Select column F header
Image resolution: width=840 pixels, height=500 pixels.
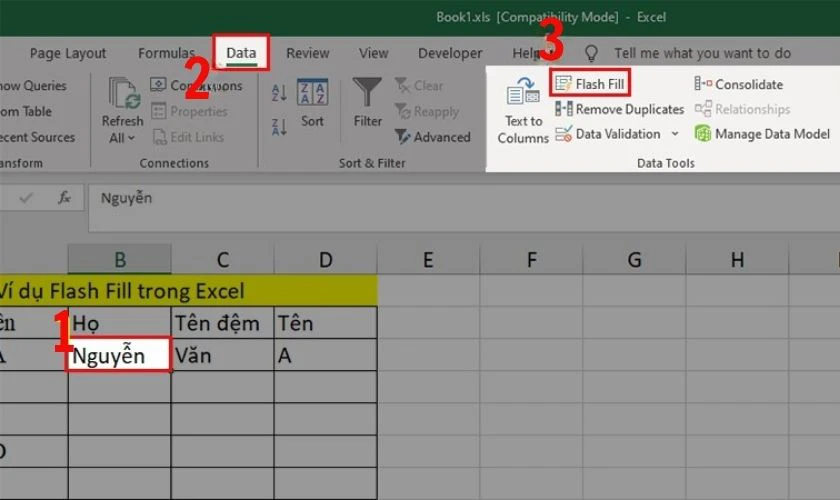(531, 260)
